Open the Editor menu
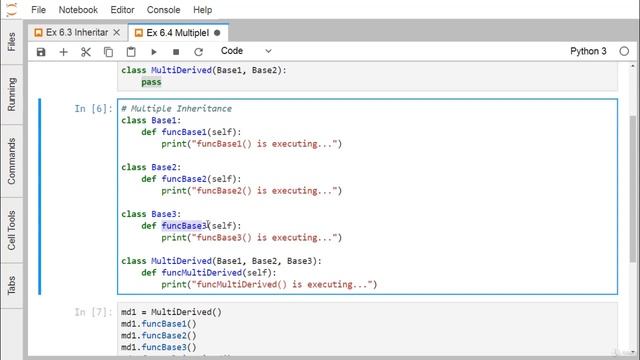 (x=122, y=10)
